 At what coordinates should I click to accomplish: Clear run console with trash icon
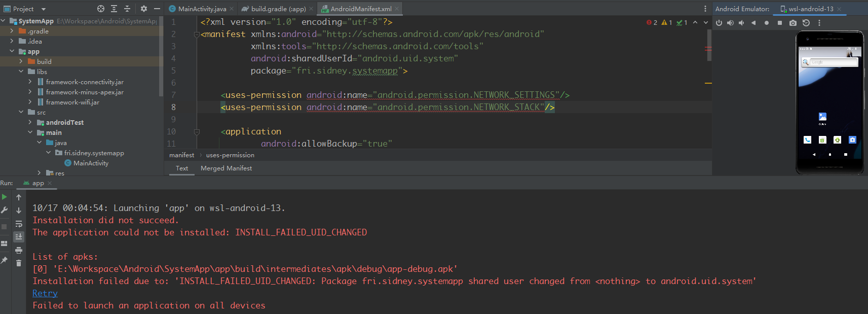[19, 263]
